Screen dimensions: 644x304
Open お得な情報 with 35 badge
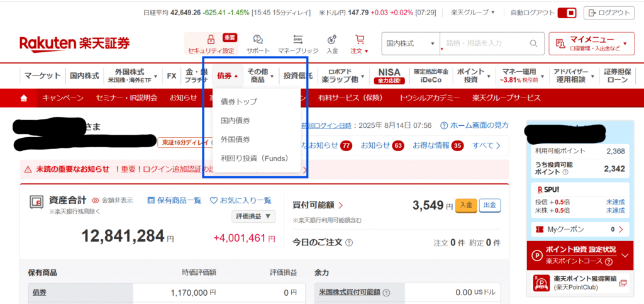438,145
